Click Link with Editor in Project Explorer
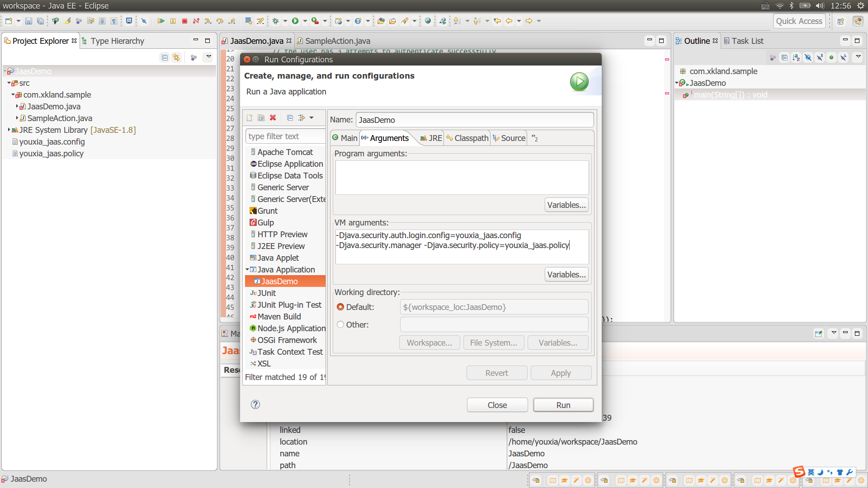Image resolution: width=868 pixels, height=488 pixels. [176, 57]
